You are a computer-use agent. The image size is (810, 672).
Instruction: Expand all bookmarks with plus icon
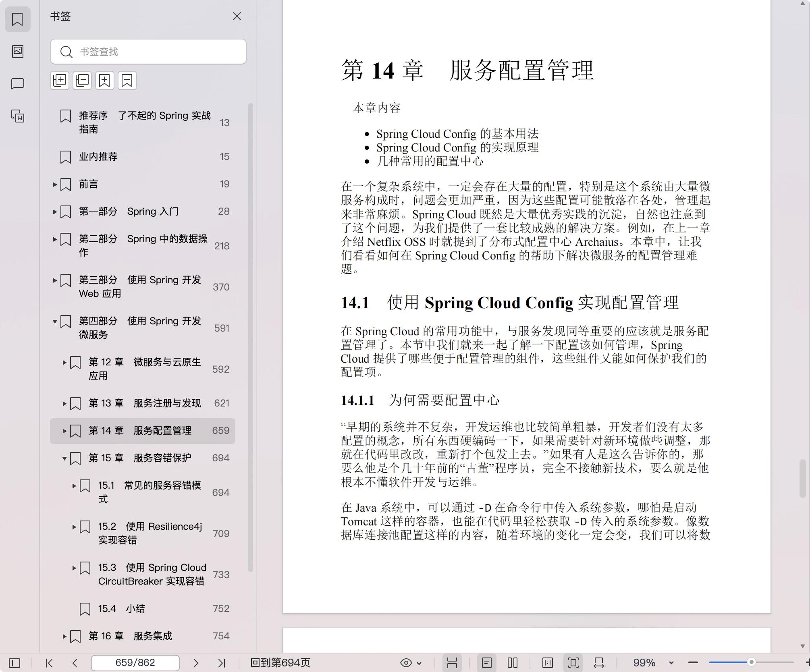(x=60, y=81)
